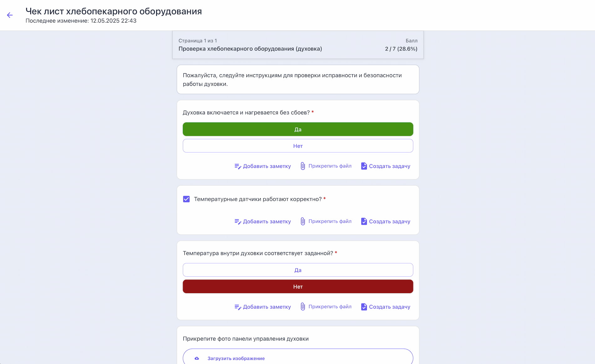Click the back arrow in the header
The image size is (595, 364).
point(10,15)
